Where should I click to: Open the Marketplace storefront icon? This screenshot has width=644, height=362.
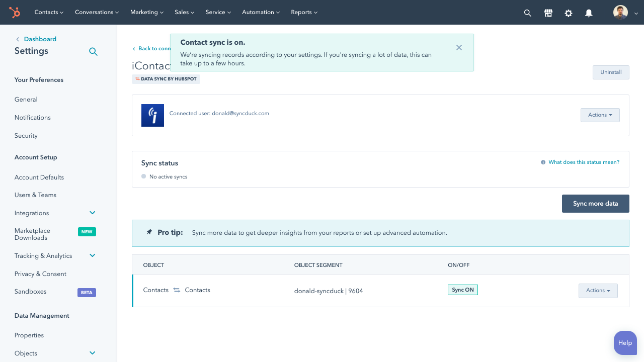coord(548,13)
